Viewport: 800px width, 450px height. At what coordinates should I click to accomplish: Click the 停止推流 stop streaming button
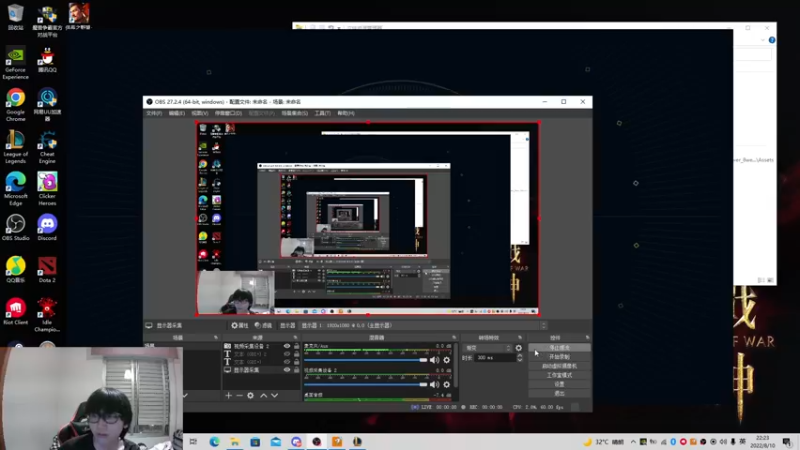559,348
